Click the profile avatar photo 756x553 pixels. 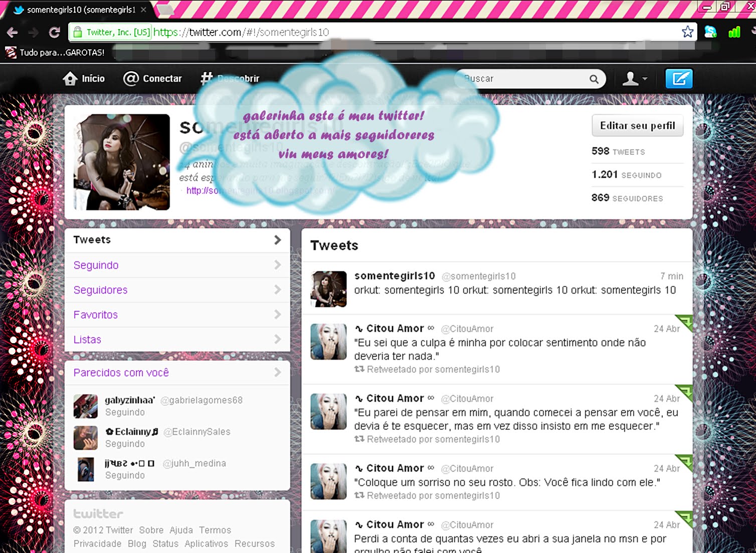[122, 162]
